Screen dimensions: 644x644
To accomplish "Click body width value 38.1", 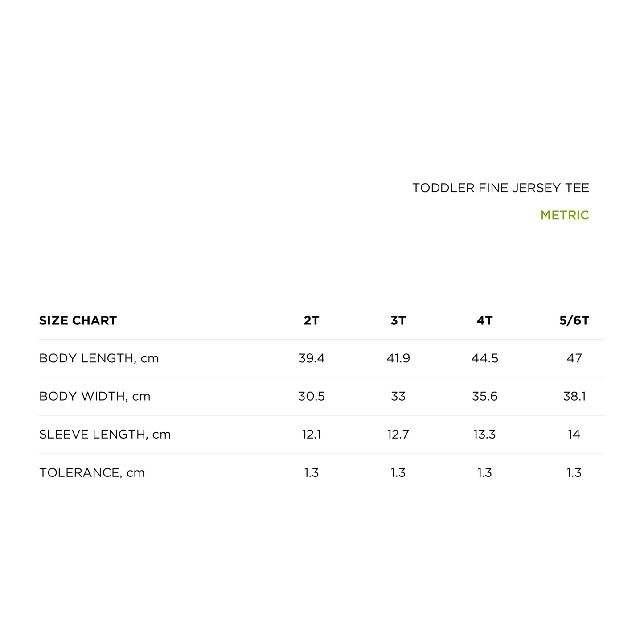I will coord(574,396).
